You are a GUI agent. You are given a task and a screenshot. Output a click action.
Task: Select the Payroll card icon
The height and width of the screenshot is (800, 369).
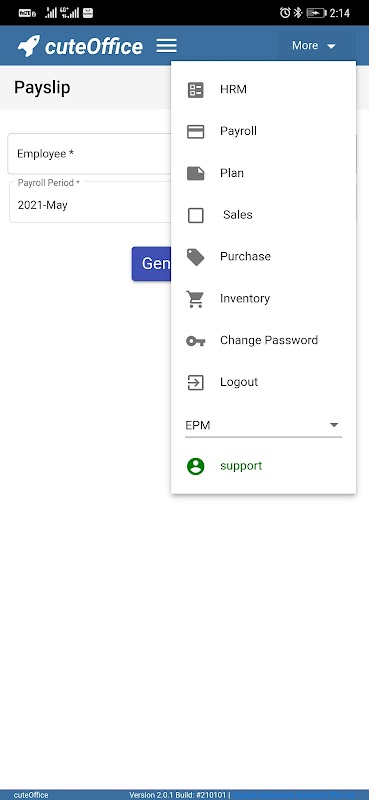[195, 132]
